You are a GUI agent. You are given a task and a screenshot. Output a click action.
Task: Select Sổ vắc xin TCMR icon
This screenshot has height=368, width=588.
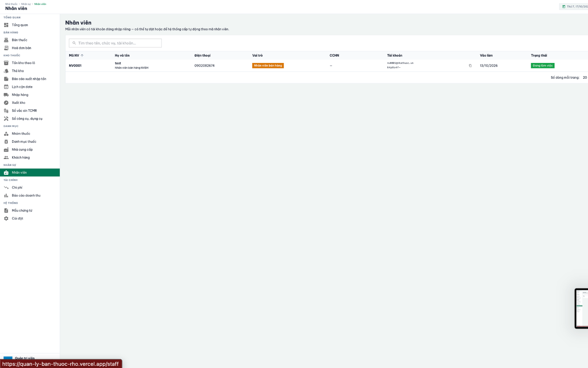coord(6,111)
